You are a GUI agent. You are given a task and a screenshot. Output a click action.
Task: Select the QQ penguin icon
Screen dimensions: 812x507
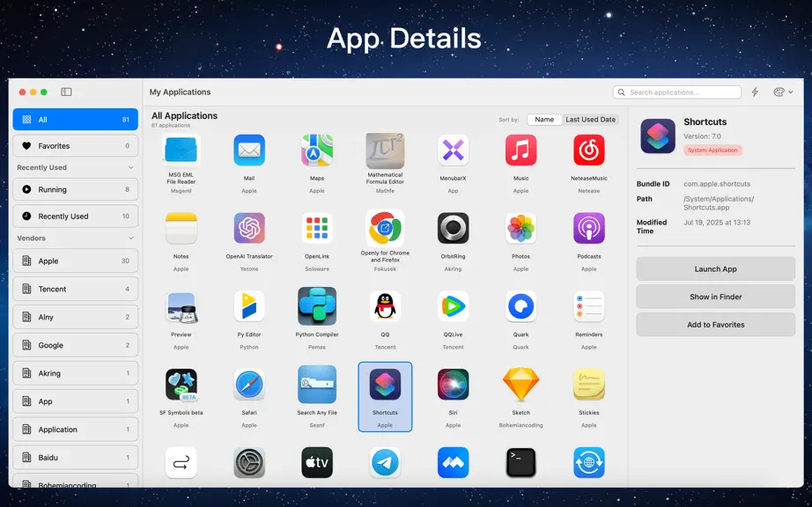[x=385, y=306]
